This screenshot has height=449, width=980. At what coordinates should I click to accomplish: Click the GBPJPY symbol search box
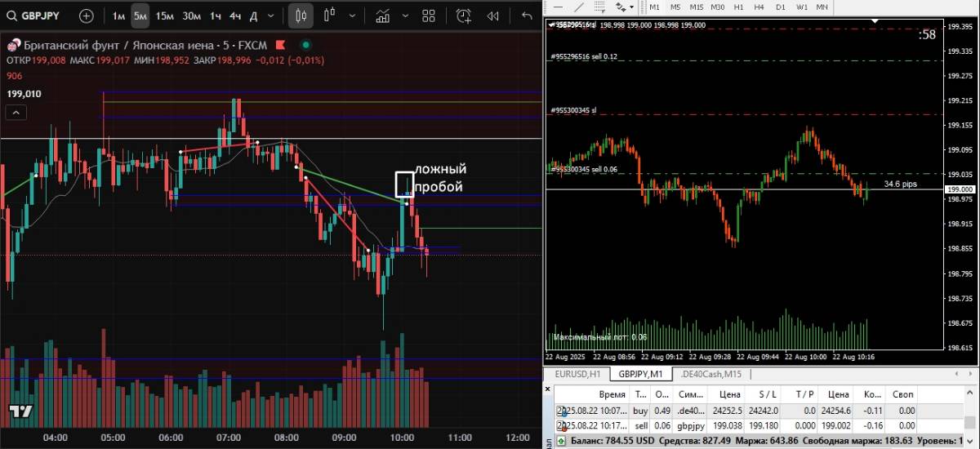tap(38, 16)
